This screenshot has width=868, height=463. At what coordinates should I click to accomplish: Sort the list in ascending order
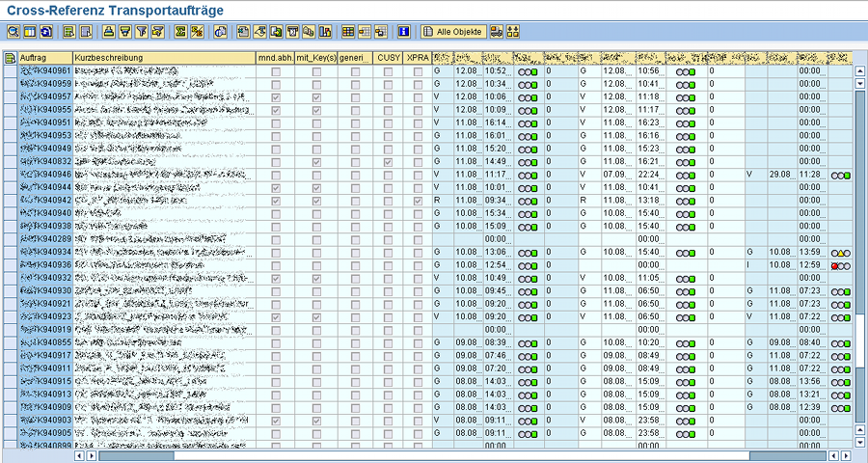[109, 32]
